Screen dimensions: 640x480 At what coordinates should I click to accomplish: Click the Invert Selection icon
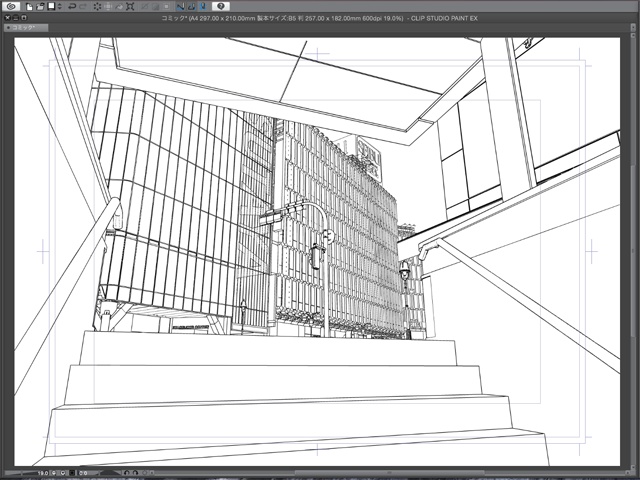[x=156, y=6]
